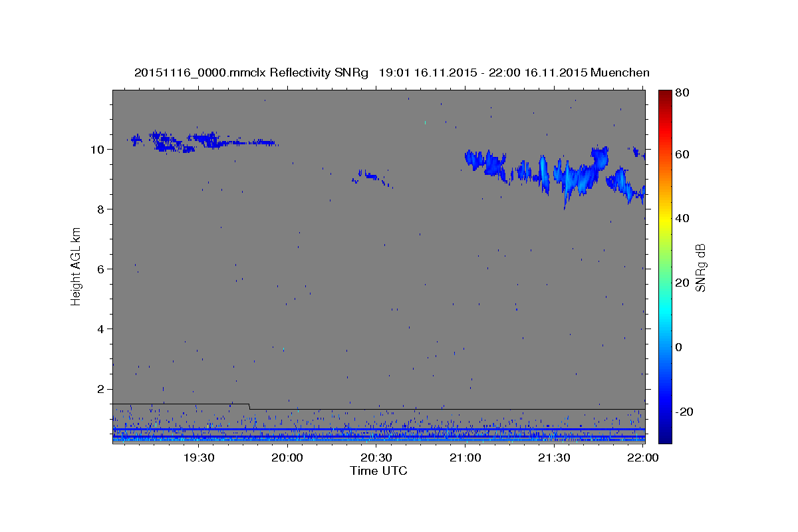
Task: Click the cloud echo near 10 km at 19:30
Action: click(x=201, y=141)
